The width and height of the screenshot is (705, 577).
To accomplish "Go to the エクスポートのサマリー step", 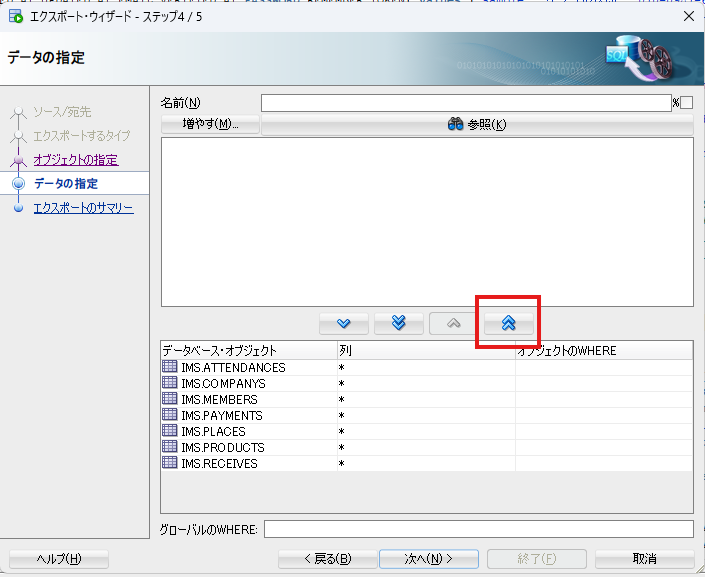I will 83,208.
